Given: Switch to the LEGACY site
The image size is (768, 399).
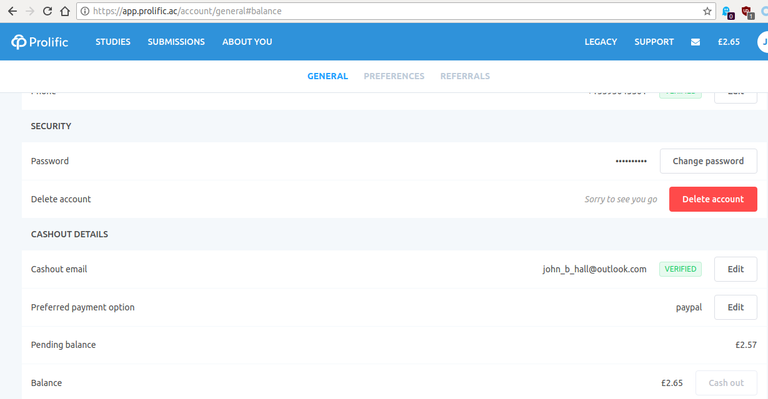Looking at the screenshot, I should pos(600,42).
